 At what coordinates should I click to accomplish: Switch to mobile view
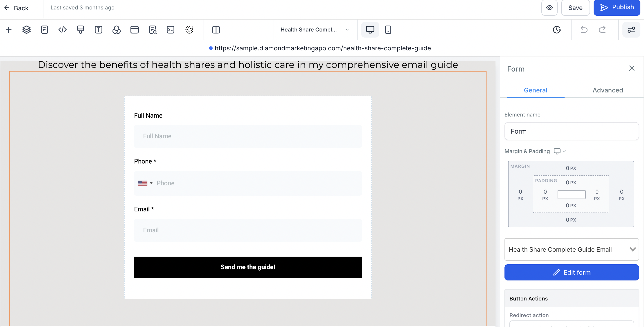pyautogui.click(x=388, y=30)
